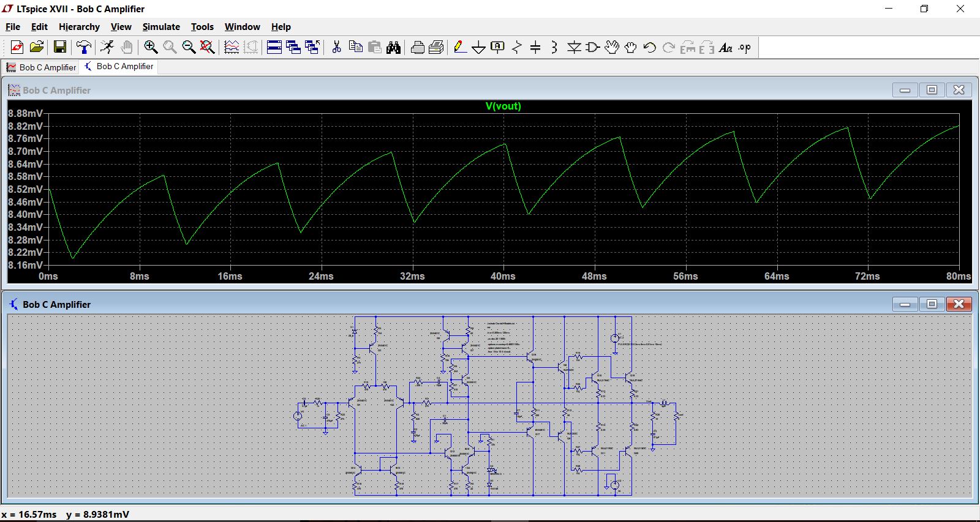Print with the second printer icon

[437, 47]
